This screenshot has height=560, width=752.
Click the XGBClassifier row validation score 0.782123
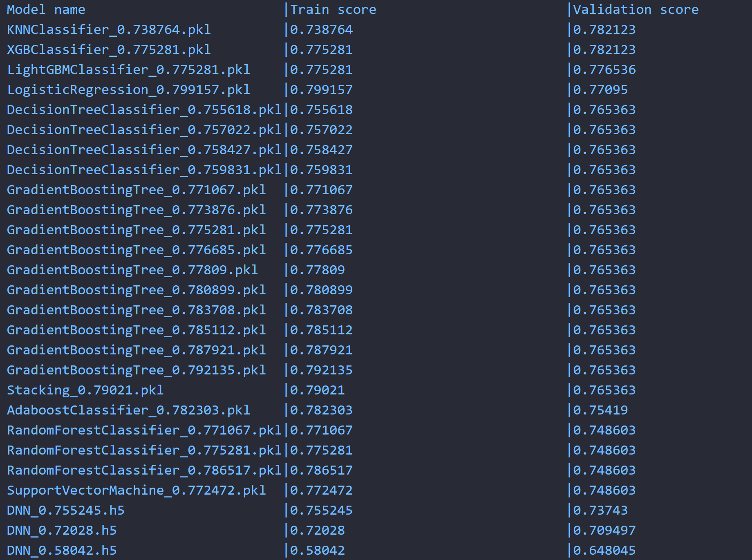604,50
